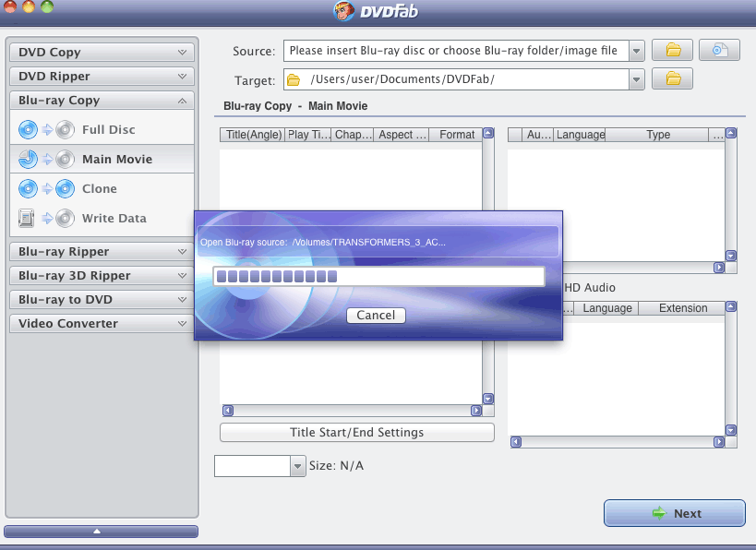Sort by Title(Angle) column header
Screen dimensions: 756x550
coord(253,135)
